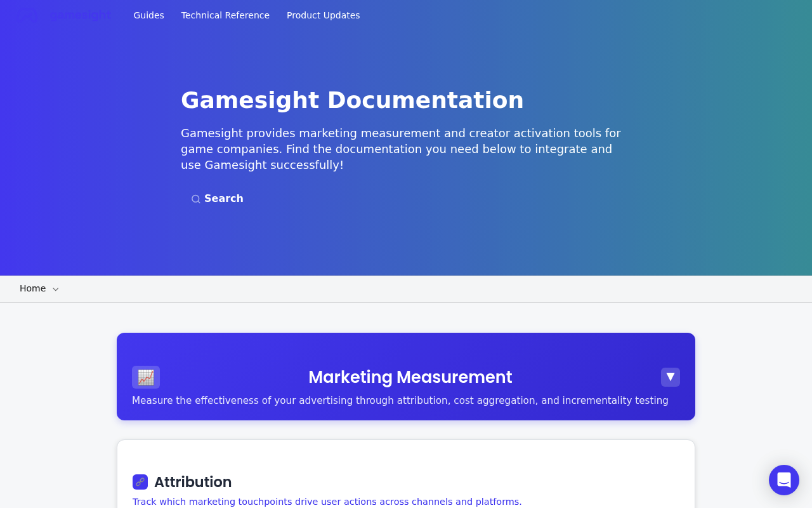Open the Attribution section heading
Viewport: 812px width, 508px height.
(193, 482)
